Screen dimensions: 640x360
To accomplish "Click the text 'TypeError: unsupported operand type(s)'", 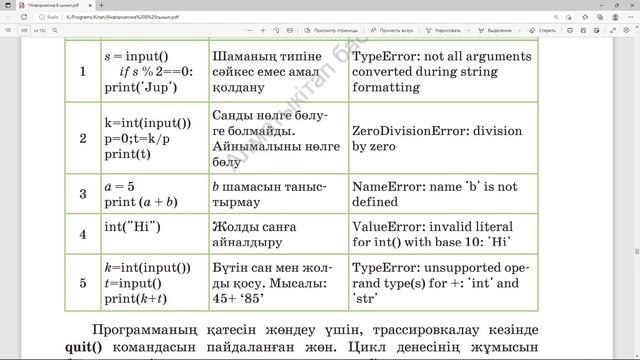I will pyautogui.click(x=441, y=283).
